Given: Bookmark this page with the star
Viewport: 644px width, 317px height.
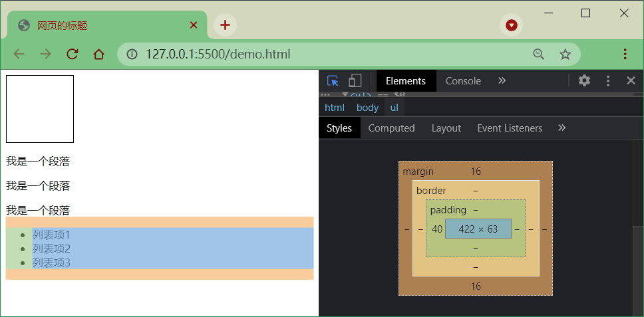Looking at the screenshot, I should pos(565,54).
